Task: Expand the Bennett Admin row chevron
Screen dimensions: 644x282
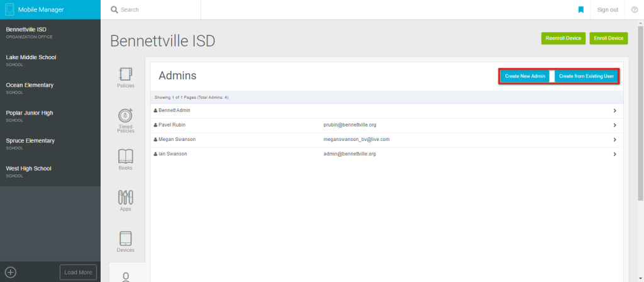Action: point(615,111)
